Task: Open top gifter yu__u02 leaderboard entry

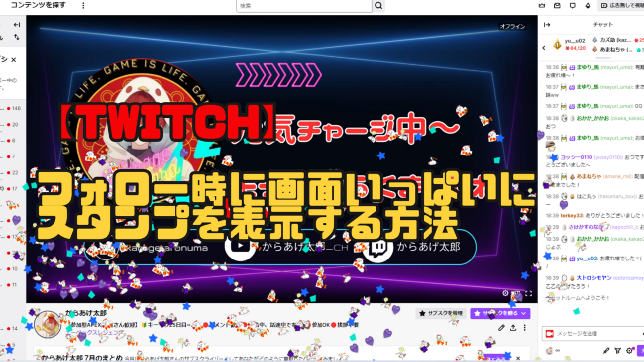Action: pos(570,44)
